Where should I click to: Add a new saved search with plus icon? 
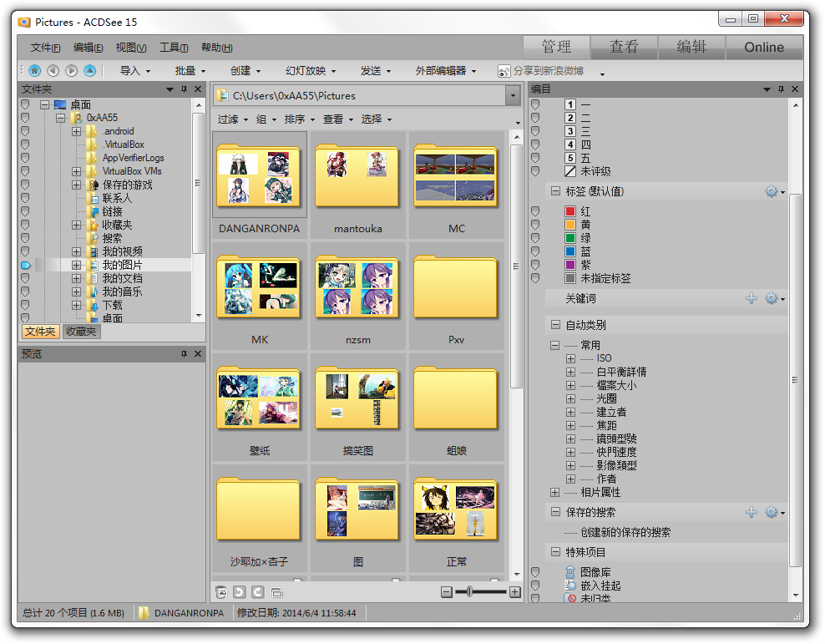752,512
